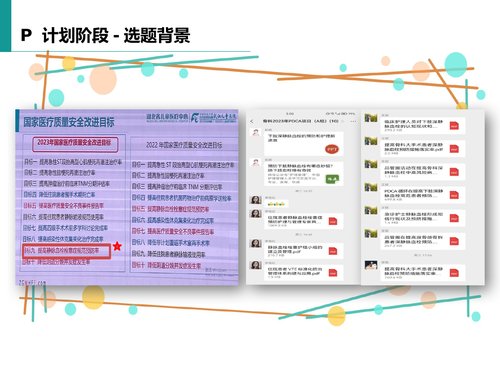Screen dimensions: 500x375
Task: Click slide title P 计划阶段 - 选题背景
Action: click(x=105, y=35)
